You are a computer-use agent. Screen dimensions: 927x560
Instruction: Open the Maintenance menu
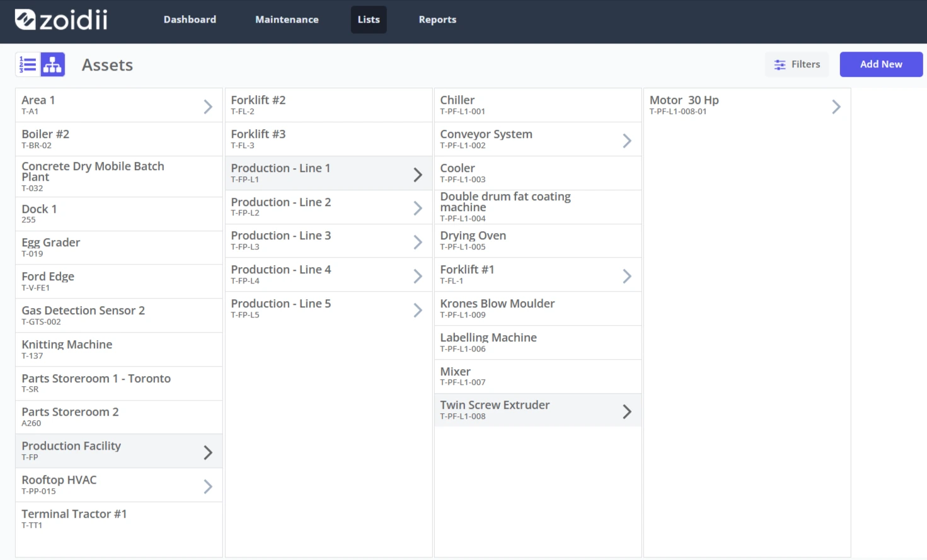point(287,20)
